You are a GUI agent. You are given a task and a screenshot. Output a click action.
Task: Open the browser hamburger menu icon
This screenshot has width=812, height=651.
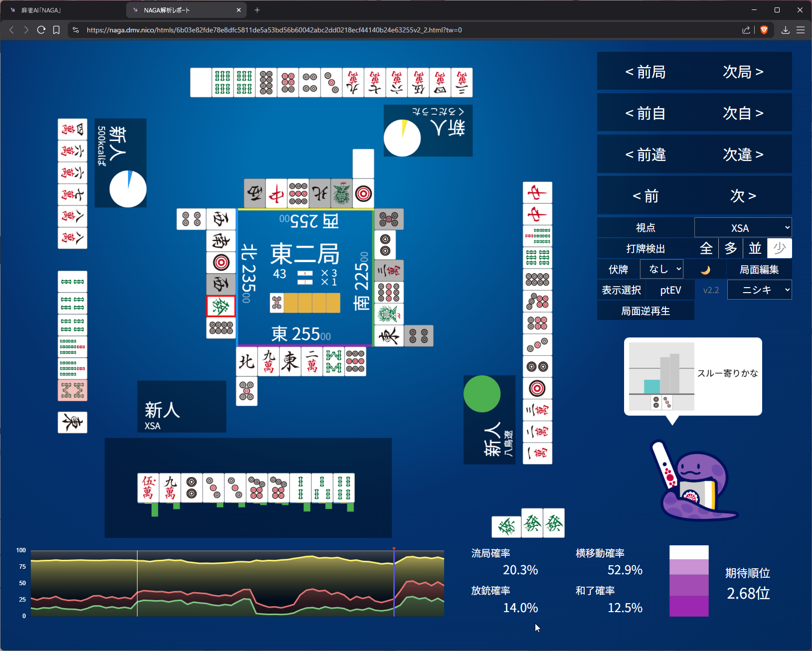[x=801, y=30]
